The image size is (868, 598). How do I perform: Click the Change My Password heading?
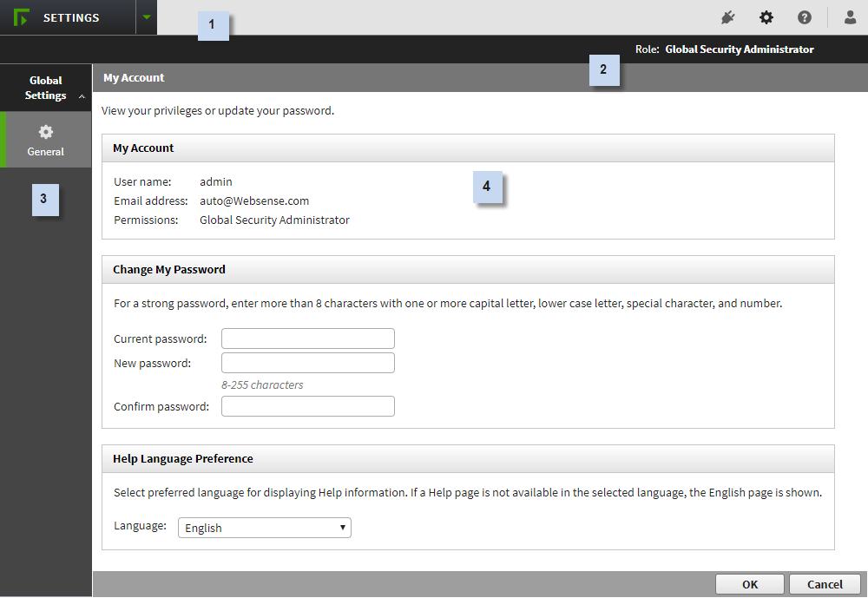169,270
